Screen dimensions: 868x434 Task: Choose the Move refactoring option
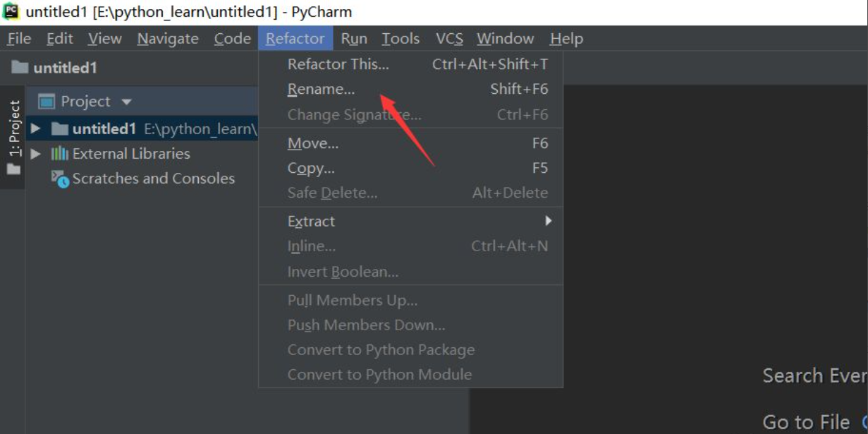[x=312, y=143]
